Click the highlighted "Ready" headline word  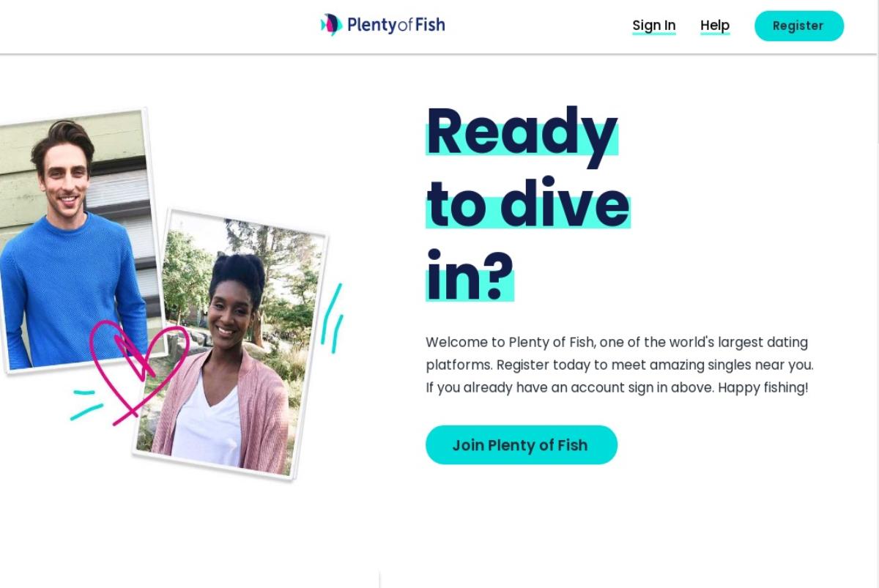(522, 130)
